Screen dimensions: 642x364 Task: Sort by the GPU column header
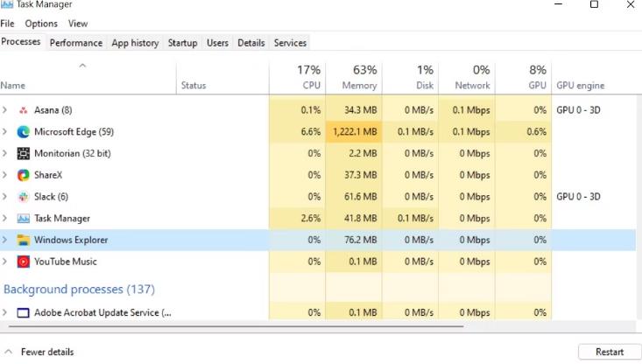click(523, 78)
